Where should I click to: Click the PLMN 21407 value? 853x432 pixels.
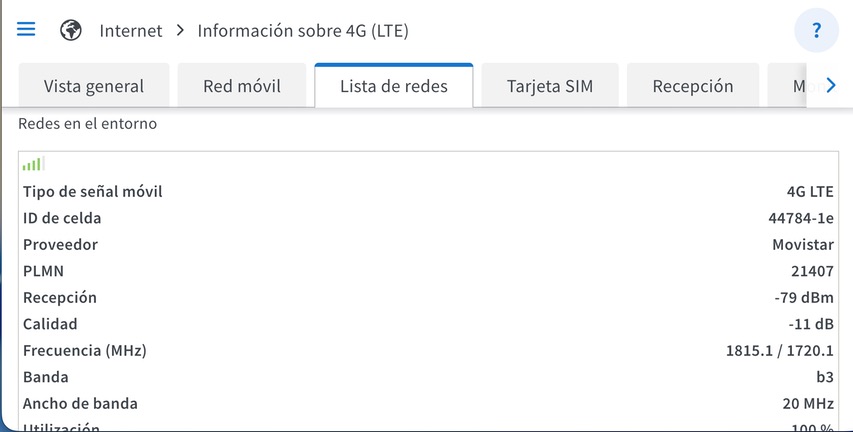click(812, 271)
